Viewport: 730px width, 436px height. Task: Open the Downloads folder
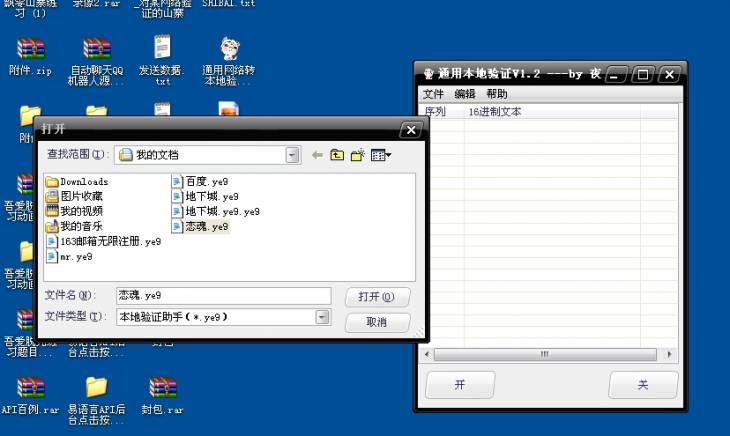coord(83,182)
